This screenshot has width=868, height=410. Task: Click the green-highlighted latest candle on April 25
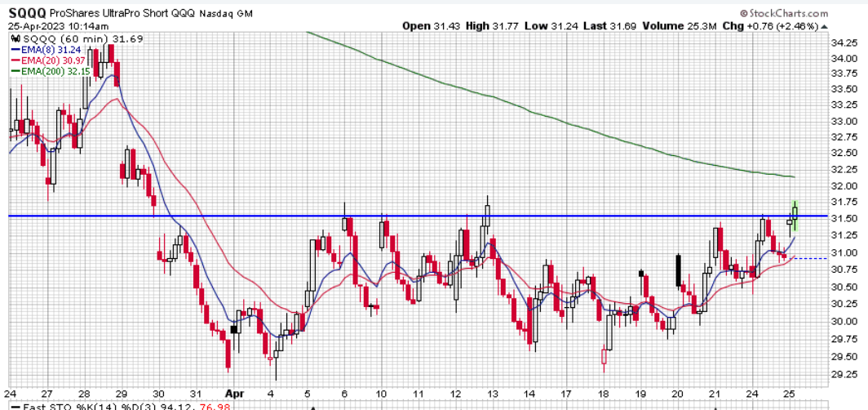coord(795,216)
